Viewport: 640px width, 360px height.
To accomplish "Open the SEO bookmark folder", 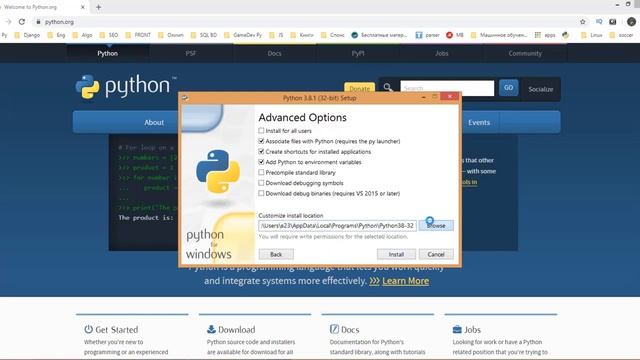I will (x=109, y=35).
